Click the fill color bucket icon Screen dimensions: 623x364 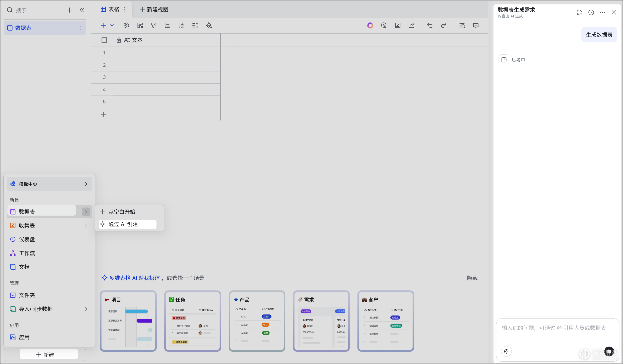click(x=209, y=26)
